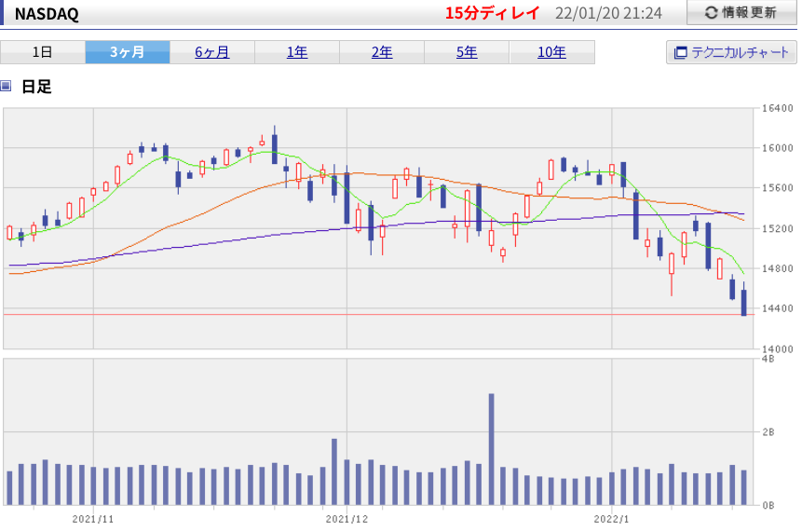Click the 14800 price axis label

click(x=778, y=268)
